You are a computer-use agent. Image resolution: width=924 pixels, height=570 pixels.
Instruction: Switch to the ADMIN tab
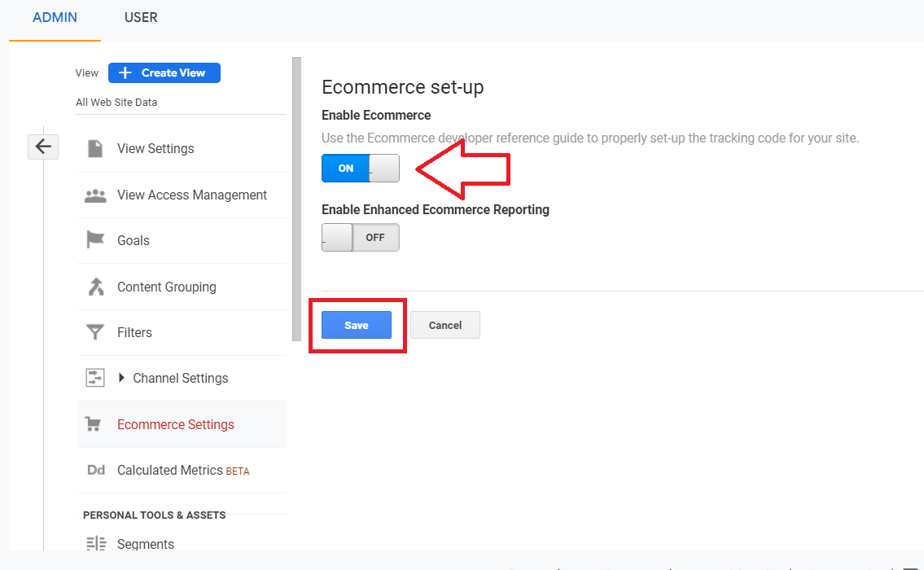click(55, 18)
